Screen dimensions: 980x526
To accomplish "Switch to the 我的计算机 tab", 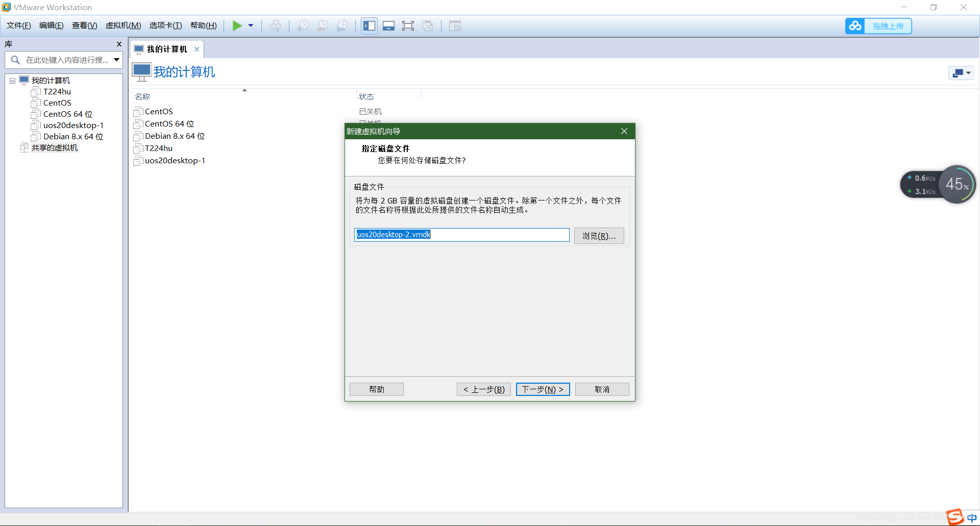I will tap(166, 49).
